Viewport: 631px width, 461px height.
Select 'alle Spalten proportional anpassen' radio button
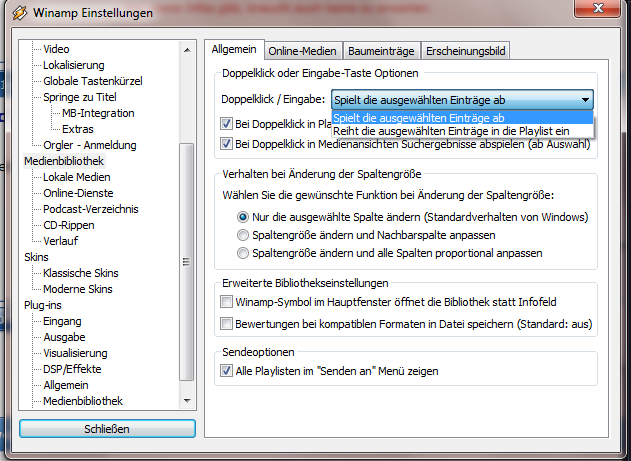click(x=243, y=253)
